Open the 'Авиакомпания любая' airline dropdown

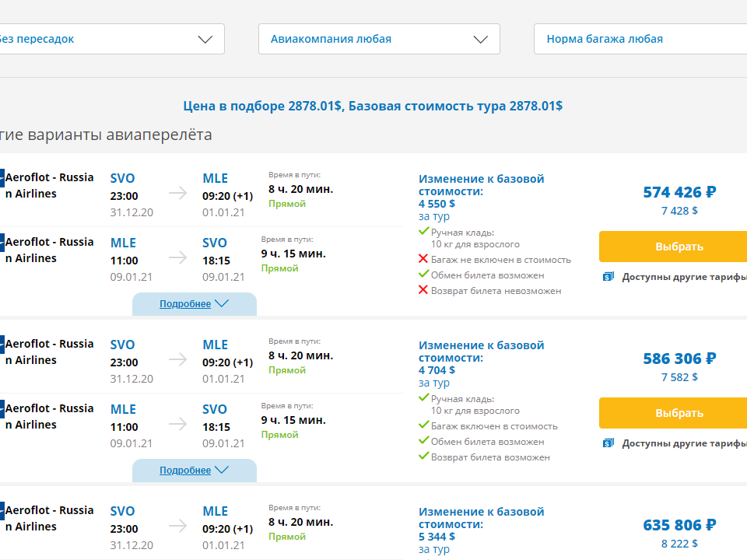(379, 39)
